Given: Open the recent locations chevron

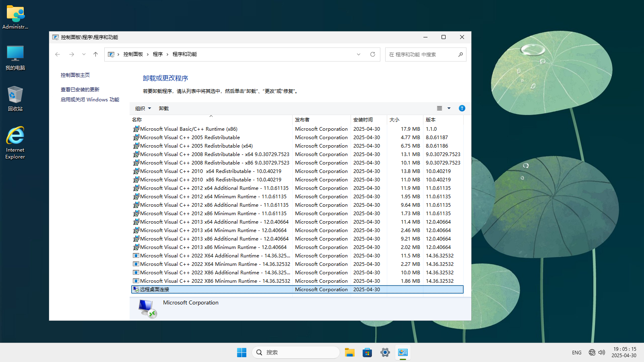Looking at the screenshot, I should (x=84, y=54).
